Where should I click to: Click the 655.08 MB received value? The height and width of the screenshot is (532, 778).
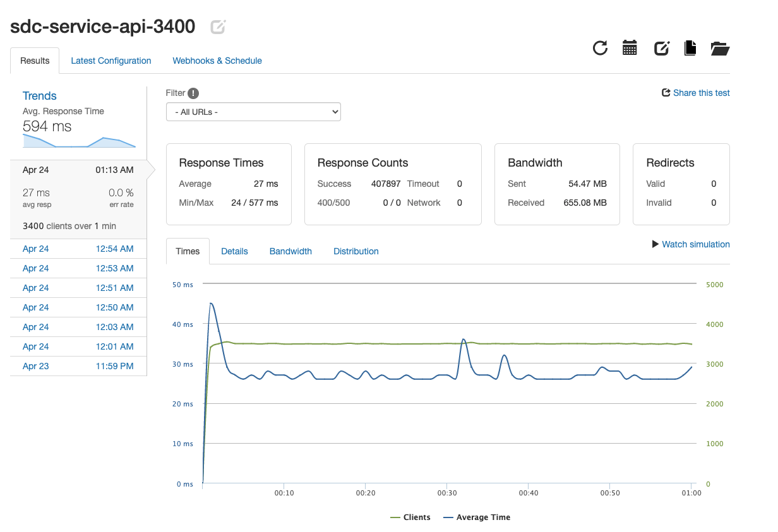coord(585,203)
